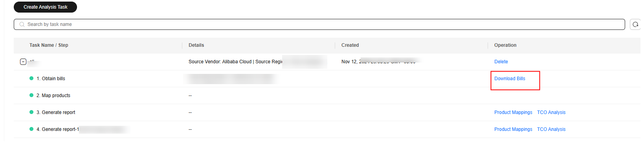Open the Download Bills link
This screenshot has width=644, height=149.
click(x=510, y=79)
